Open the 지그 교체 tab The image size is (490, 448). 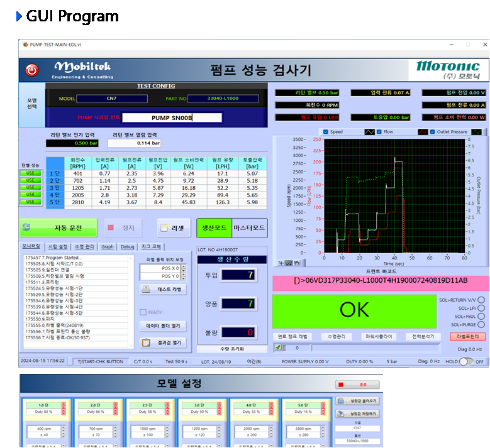[151, 247]
